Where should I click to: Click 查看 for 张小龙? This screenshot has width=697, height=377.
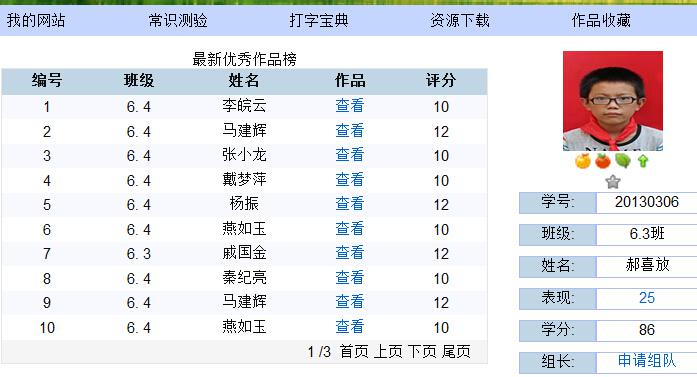pyautogui.click(x=350, y=155)
